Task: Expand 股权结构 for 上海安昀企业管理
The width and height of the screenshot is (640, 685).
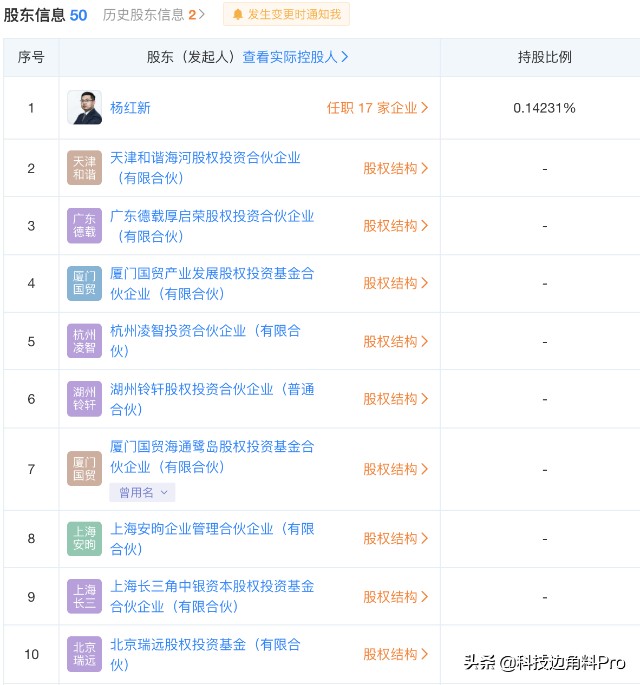Action: [x=395, y=538]
